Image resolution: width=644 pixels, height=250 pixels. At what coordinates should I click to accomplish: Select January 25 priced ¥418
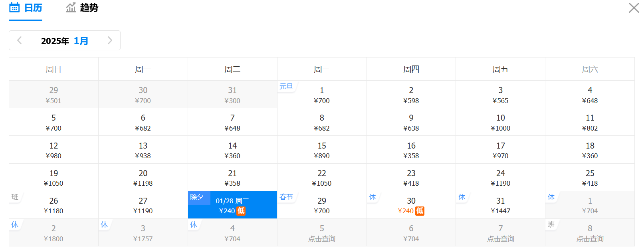click(x=590, y=177)
